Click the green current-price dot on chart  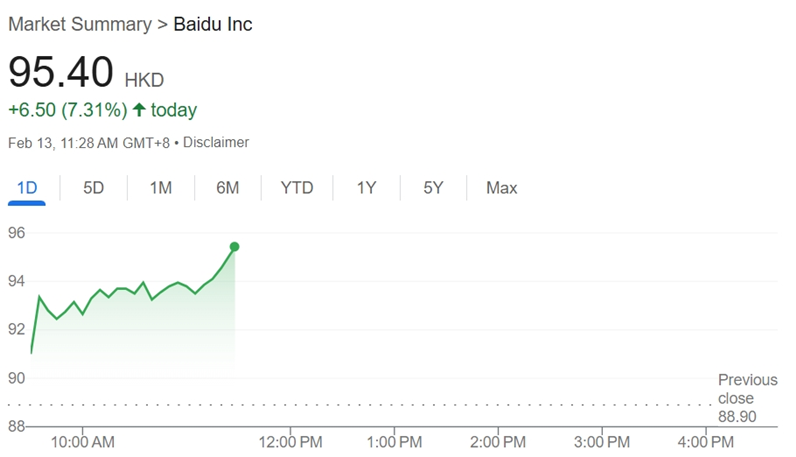click(235, 247)
